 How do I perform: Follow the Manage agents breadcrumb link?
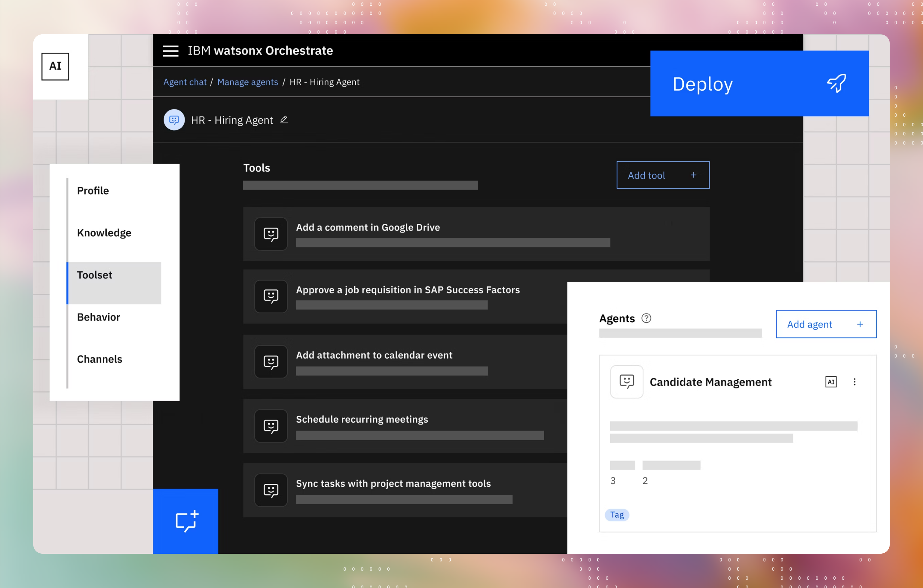[247, 82]
